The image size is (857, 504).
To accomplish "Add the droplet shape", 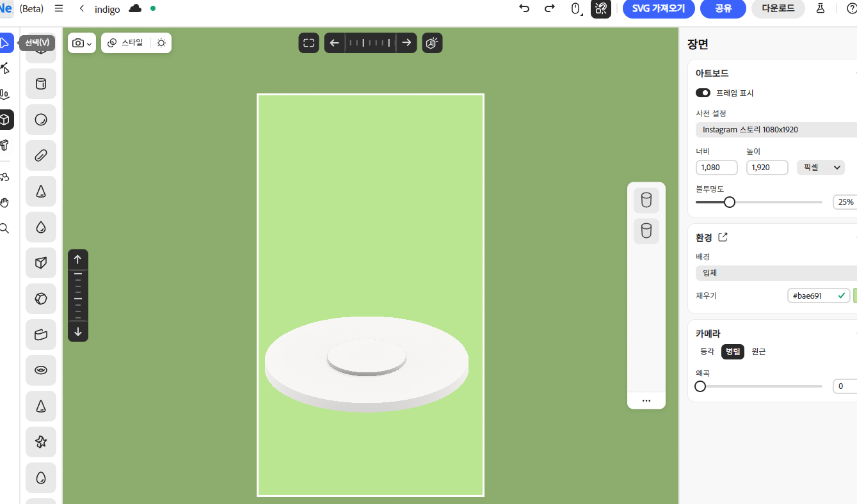I will click(41, 227).
